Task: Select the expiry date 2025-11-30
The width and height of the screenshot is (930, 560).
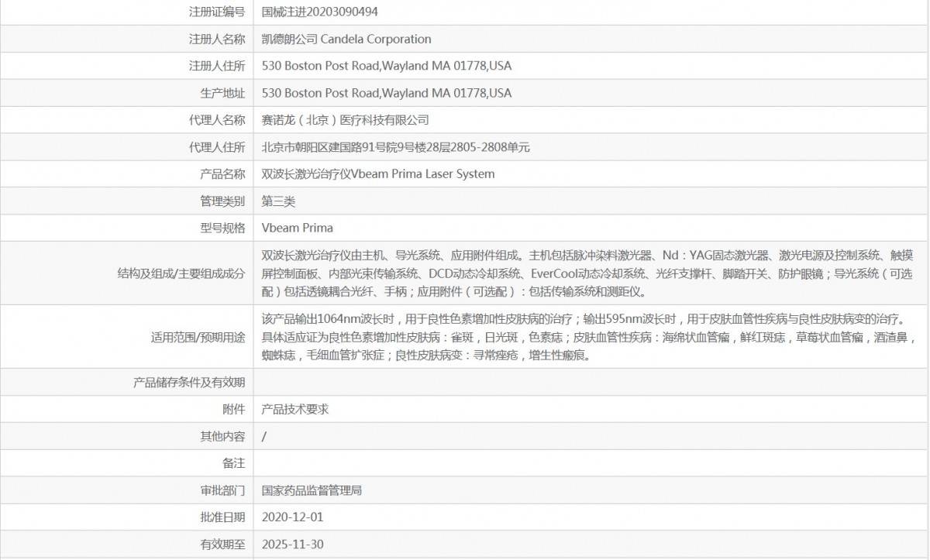Action: (x=293, y=544)
